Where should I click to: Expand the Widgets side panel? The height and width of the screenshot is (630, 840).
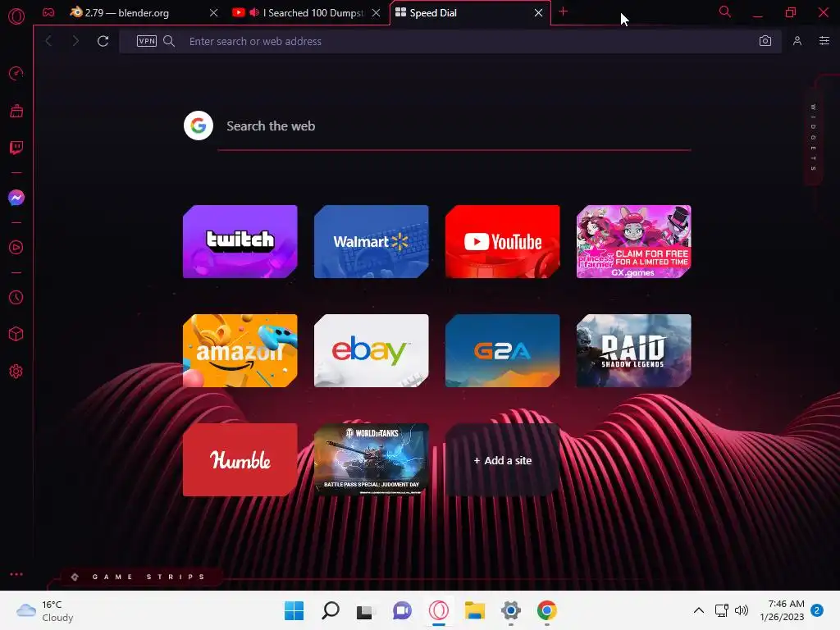(813, 138)
